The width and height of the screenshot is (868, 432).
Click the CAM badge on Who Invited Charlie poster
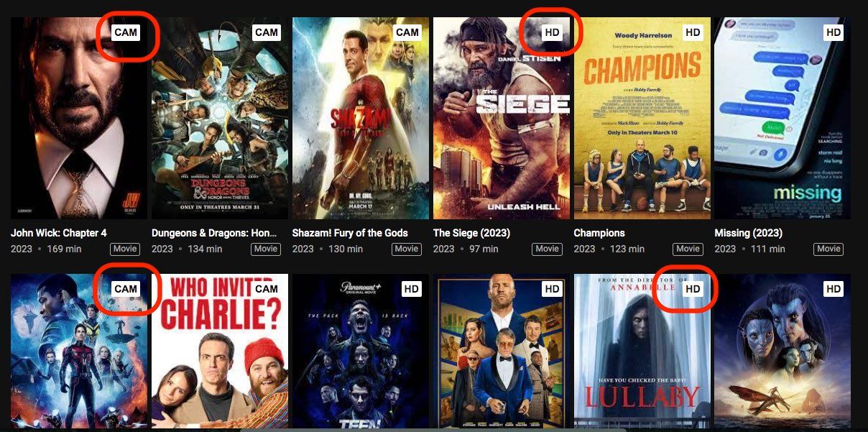coord(267,288)
